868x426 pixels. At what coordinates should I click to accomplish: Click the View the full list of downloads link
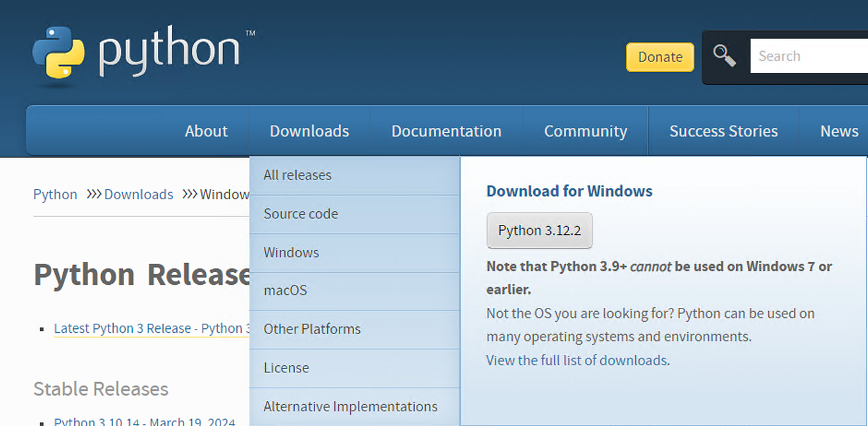coord(577,360)
